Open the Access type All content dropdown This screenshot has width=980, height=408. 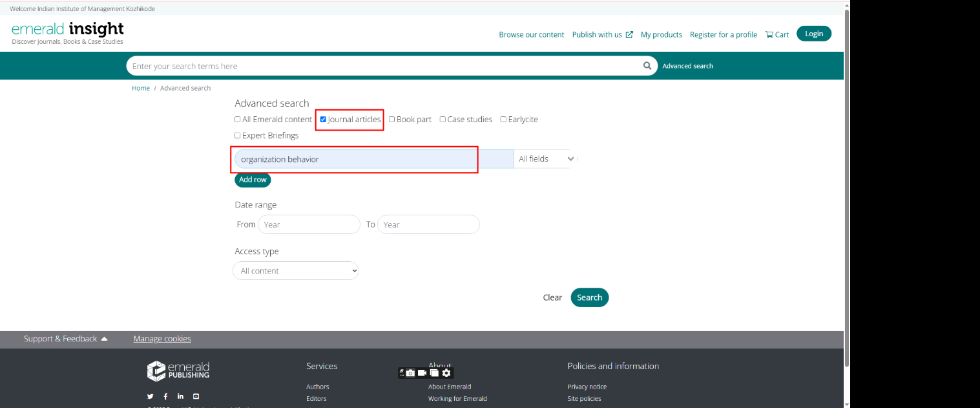point(295,271)
